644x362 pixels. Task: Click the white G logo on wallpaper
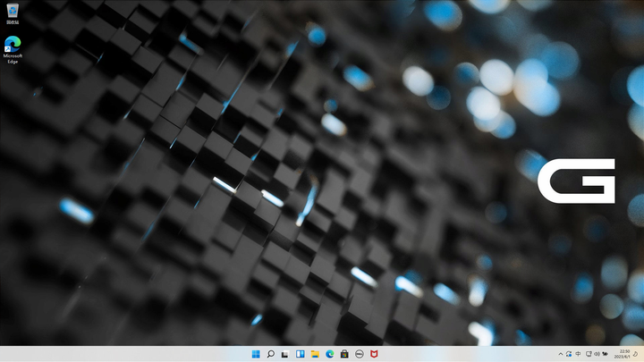577,181
